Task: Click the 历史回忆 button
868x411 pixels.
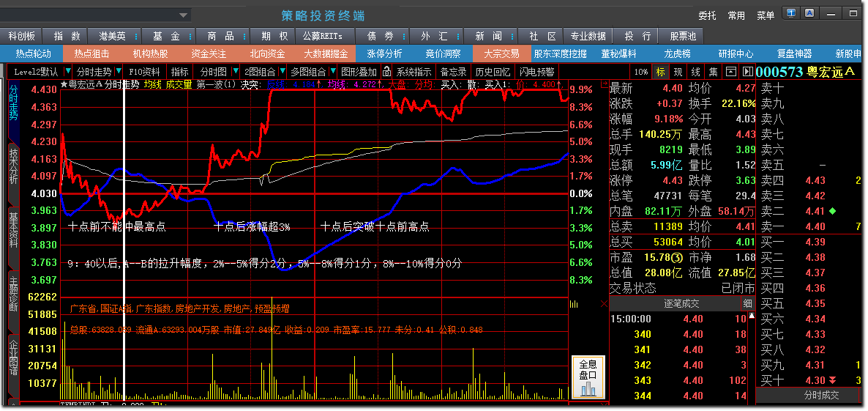Action: point(493,72)
